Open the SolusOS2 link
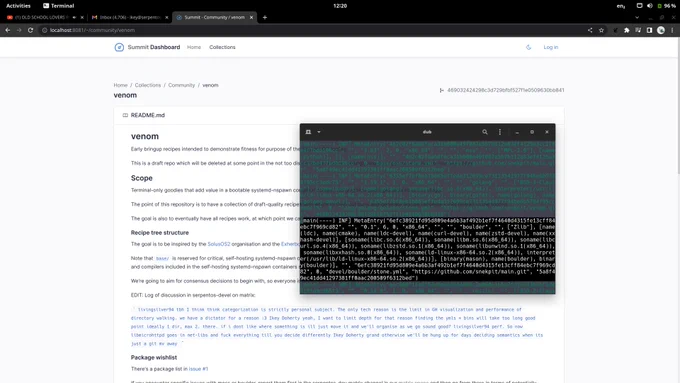The image size is (680, 383). pyautogui.click(x=219, y=244)
